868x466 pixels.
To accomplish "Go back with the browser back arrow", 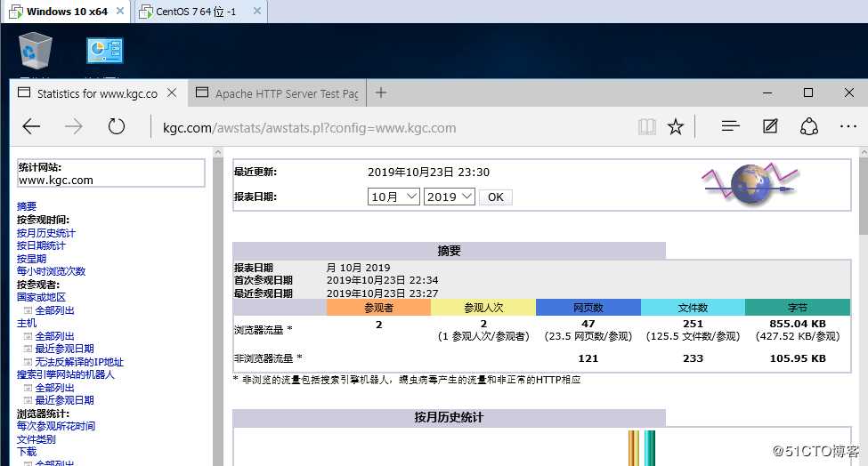I will click(x=31, y=126).
